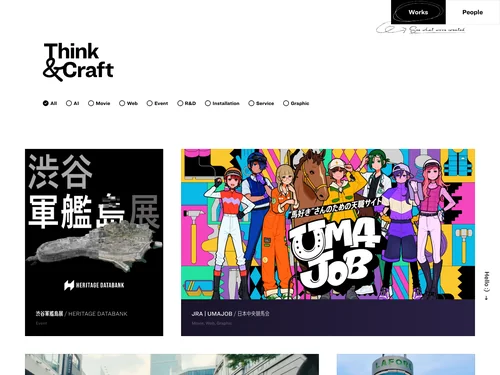Open the UMA JOB project image
The width and height of the screenshot is (500, 375).
coord(328,224)
